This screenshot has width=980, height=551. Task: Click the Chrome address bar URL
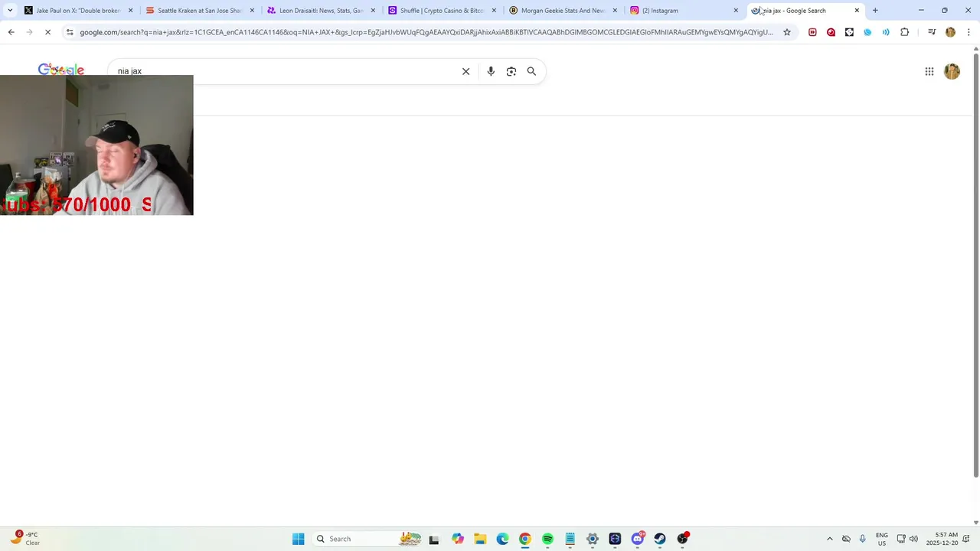[426, 32]
